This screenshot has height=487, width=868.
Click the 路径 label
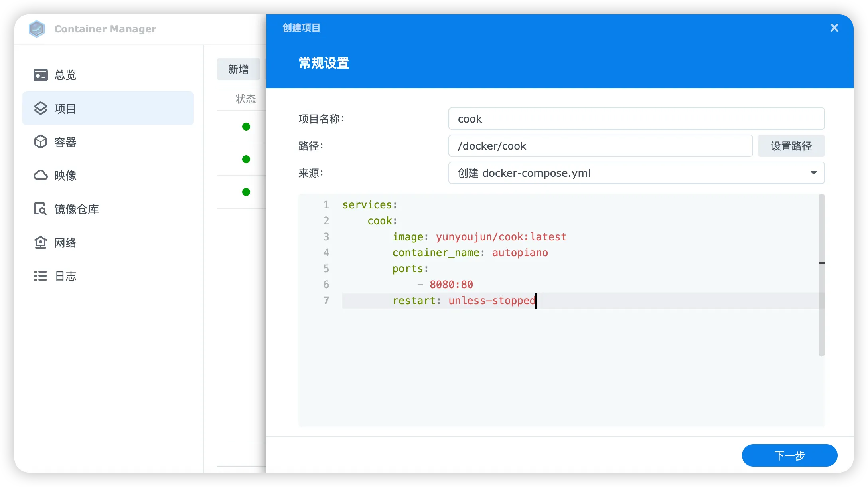(311, 146)
